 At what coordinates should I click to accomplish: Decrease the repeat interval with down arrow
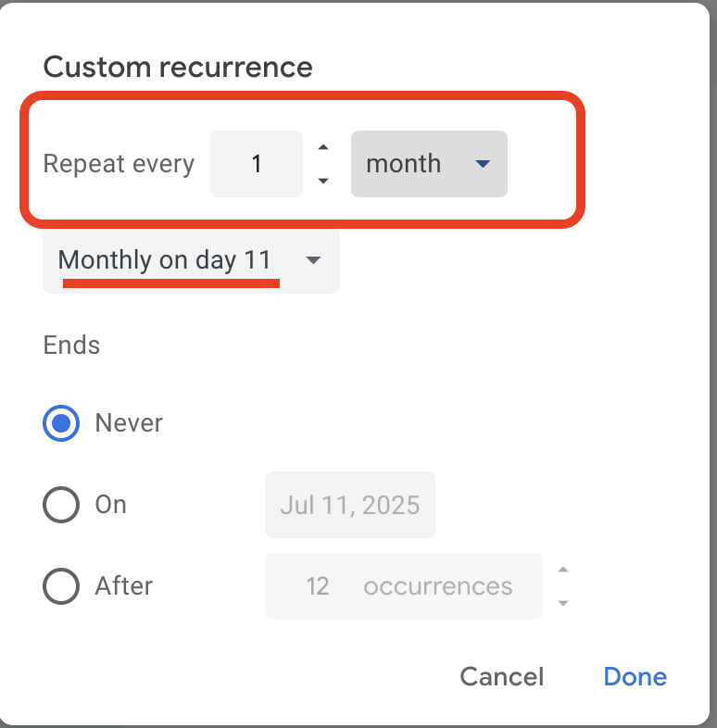tap(322, 181)
